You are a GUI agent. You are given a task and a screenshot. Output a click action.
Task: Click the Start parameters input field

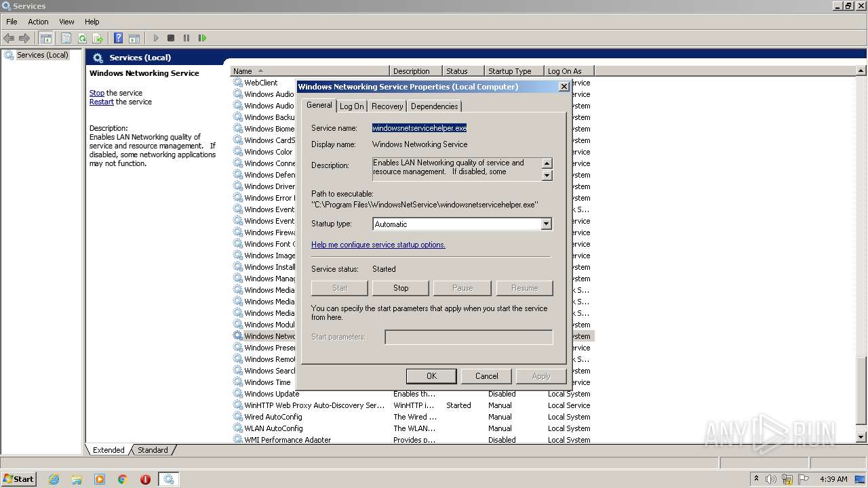[x=469, y=337]
